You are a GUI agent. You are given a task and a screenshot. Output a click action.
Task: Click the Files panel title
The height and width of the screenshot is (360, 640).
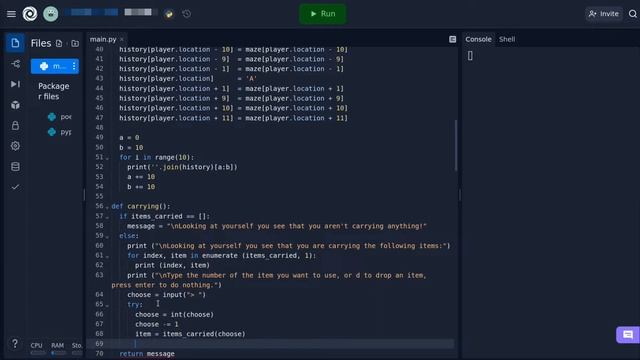click(41, 43)
